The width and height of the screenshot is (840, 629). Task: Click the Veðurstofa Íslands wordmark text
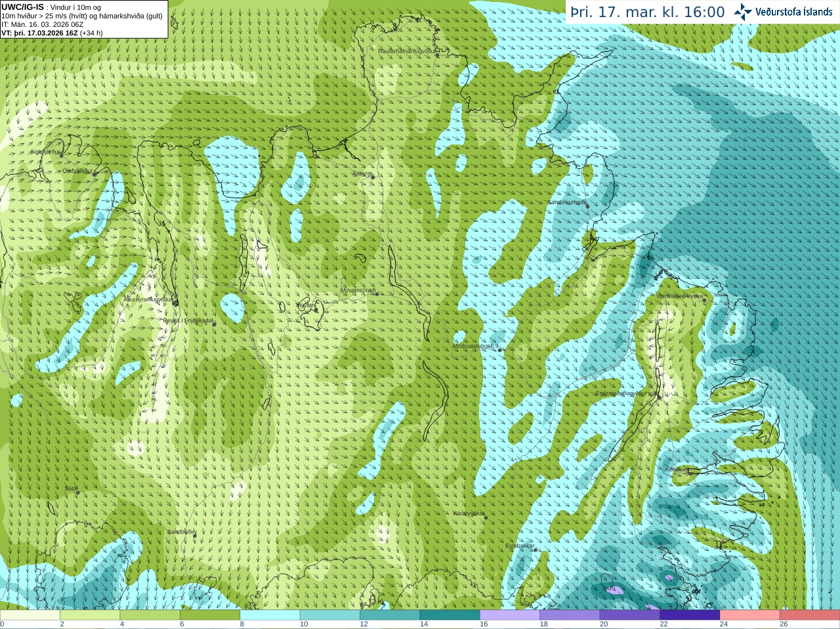click(794, 12)
